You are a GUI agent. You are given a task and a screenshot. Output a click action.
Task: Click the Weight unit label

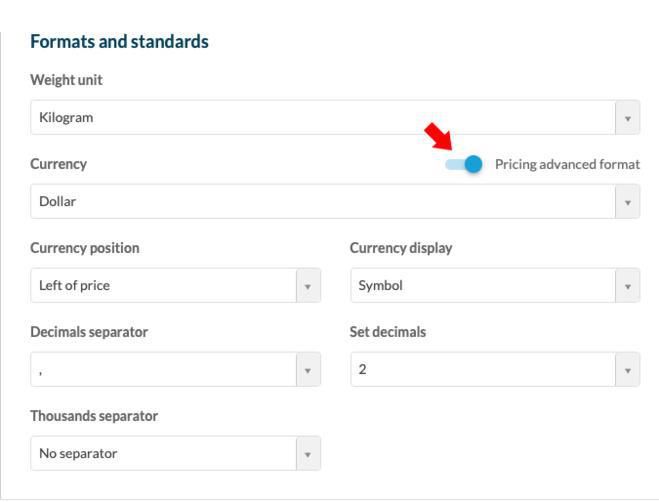66,80
